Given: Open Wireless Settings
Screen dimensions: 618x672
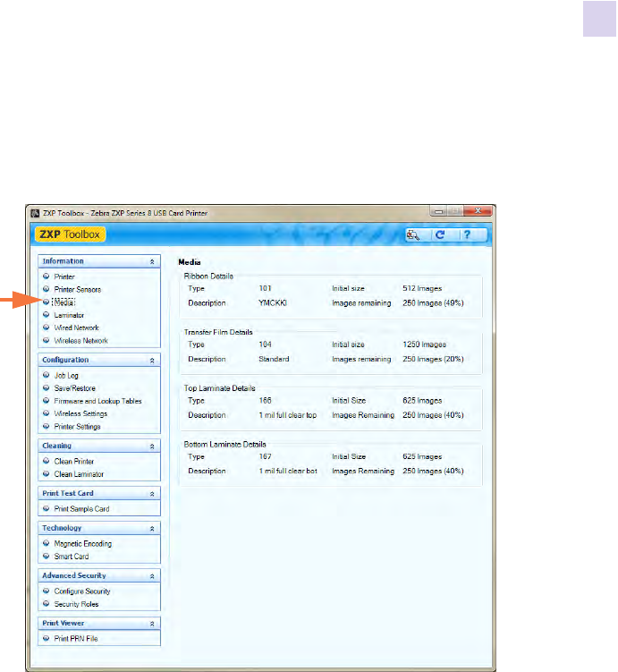Looking at the screenshot, I should coord(80,414).
